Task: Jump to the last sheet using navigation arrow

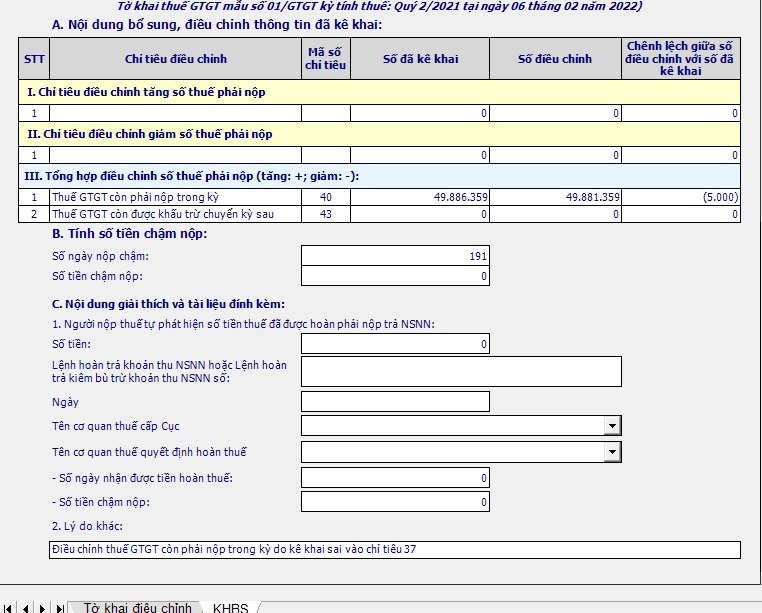Action: click(x=59, y=607)
